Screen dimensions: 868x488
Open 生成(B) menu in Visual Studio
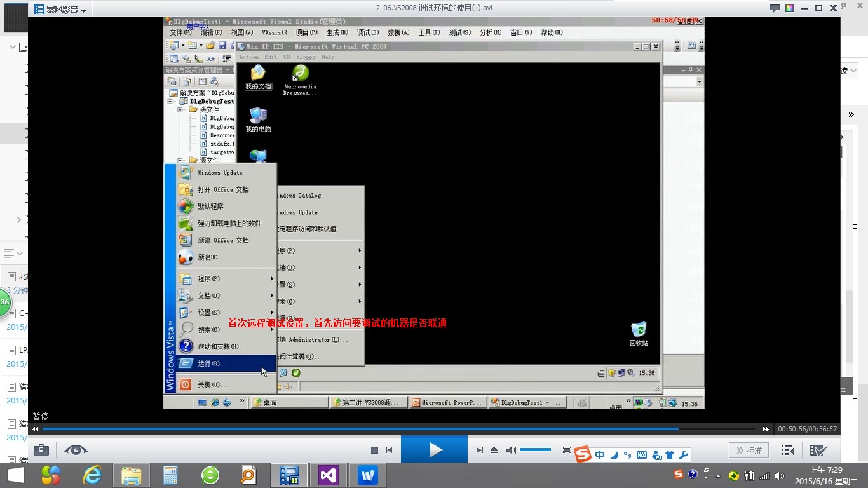pos(337,32)
